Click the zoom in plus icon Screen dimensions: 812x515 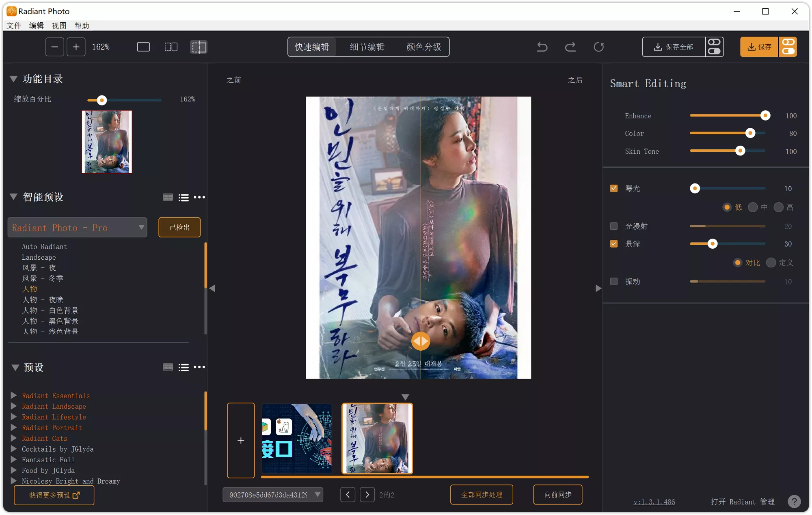point(76,47)
